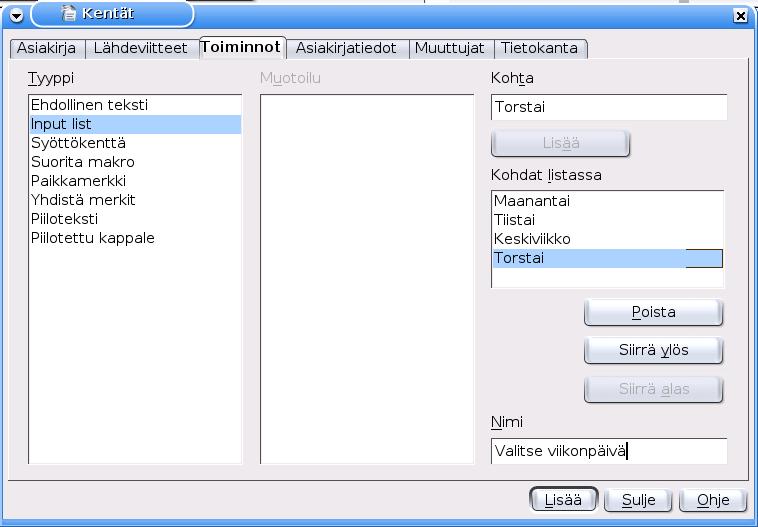This screenshot has width=758, height=527.
Task: Select Suorita makro type
Action: pos(135,162)
